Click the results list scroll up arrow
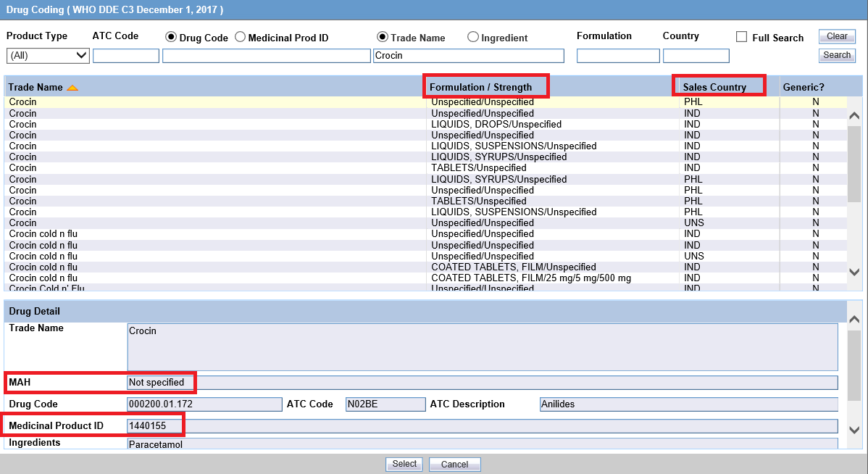This screenshot has height=474, width=868. tap(854, 116)
